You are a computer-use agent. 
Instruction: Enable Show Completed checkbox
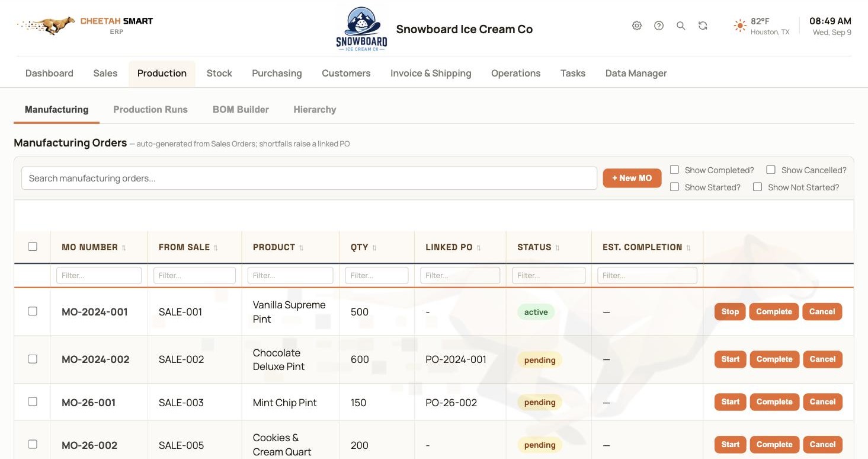[x=674, y=170]
